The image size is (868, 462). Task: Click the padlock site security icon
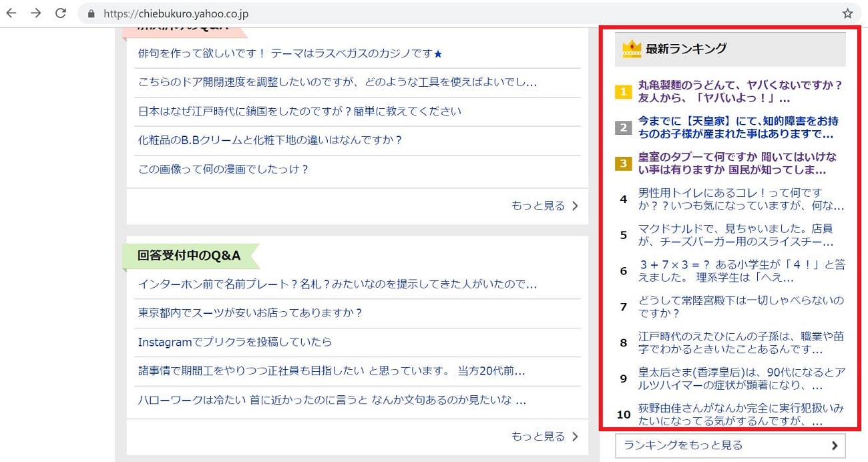[x=91, y=14]
